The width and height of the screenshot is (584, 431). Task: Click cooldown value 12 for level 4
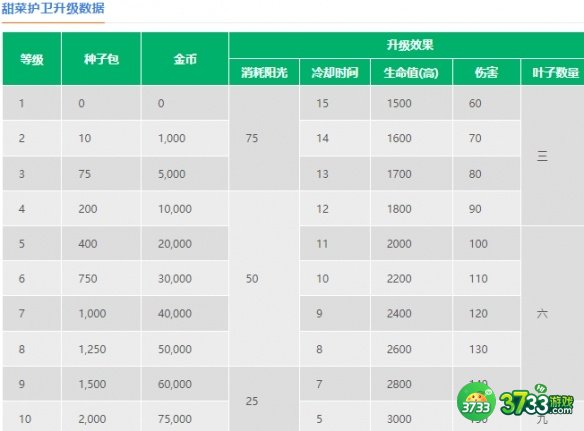[x=335, y=209]
